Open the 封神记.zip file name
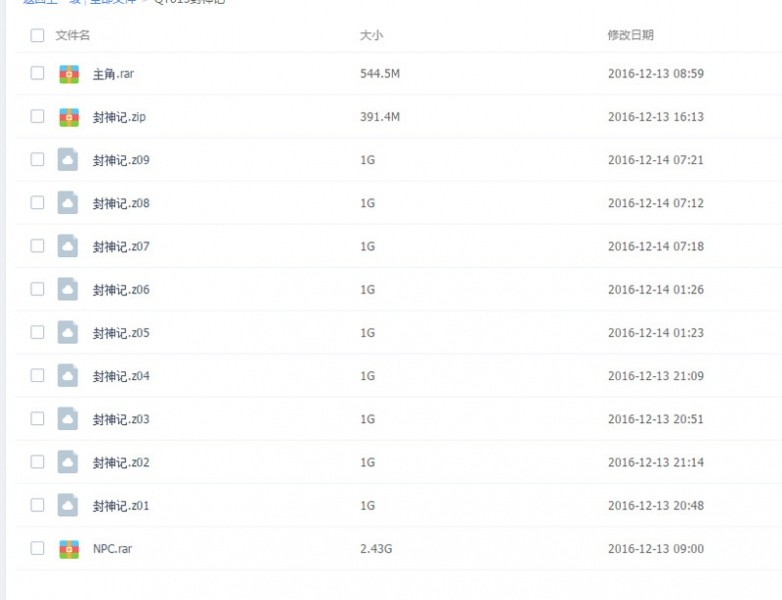The width and height of the screenshot is (782, 600). [x=119, y=117]
